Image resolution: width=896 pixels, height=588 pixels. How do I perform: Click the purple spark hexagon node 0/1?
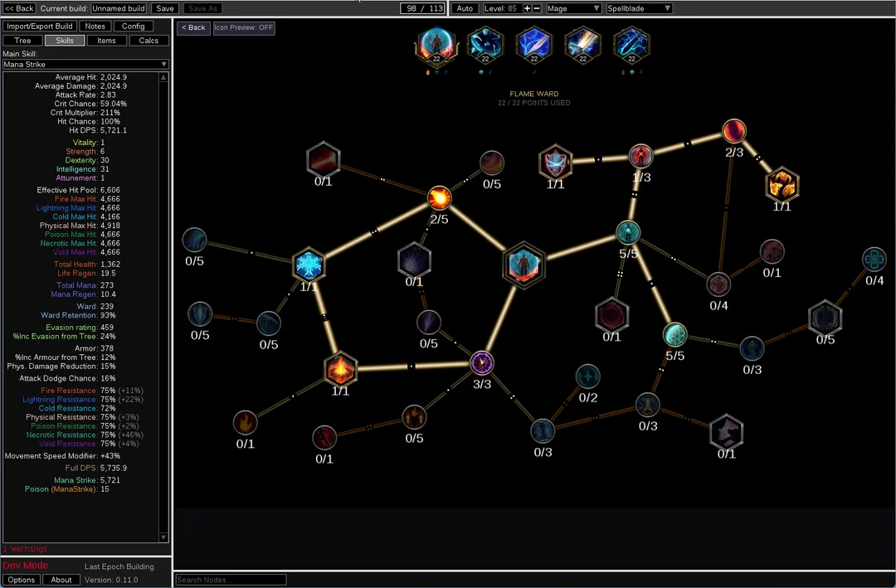pos(414,260)
